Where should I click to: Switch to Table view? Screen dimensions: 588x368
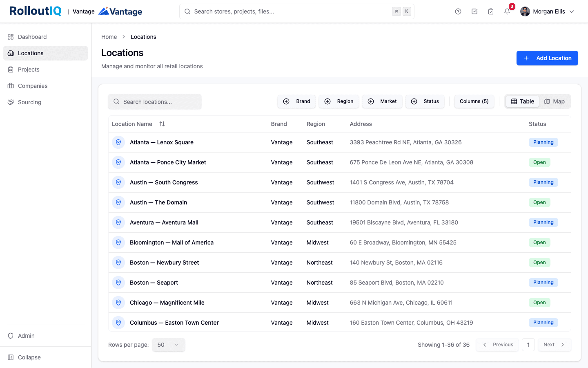(523, 101)
